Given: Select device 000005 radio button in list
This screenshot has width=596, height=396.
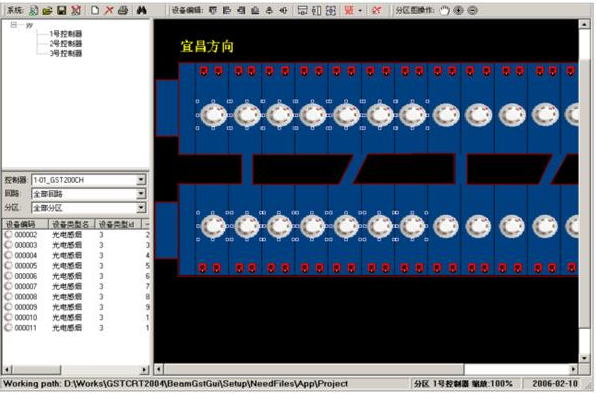Looking at the screenshot, I should (x=8, y=265).
